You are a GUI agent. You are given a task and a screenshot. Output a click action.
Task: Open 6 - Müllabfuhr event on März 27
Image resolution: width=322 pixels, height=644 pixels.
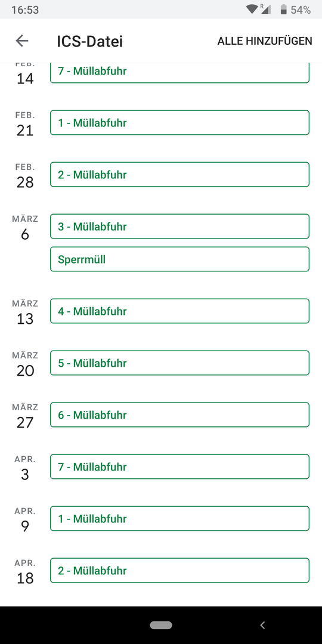click(x=179, y=415)
